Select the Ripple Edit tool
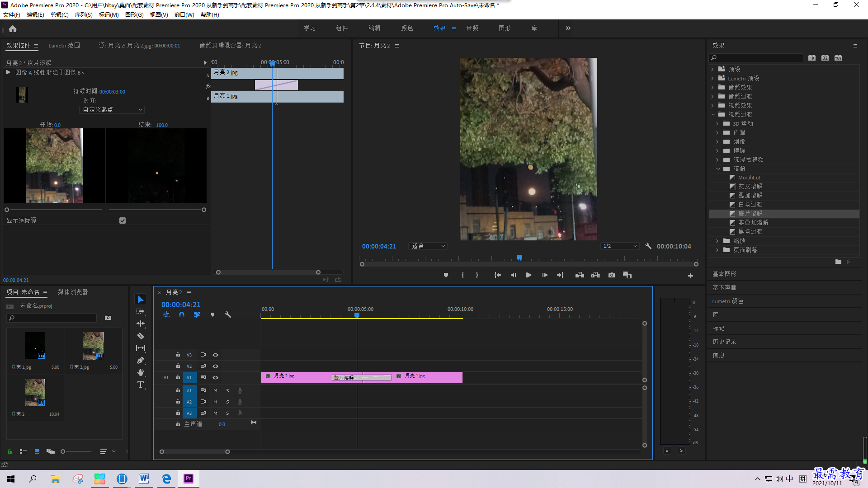Screen dimensions: 868x488 coord(141,324)
